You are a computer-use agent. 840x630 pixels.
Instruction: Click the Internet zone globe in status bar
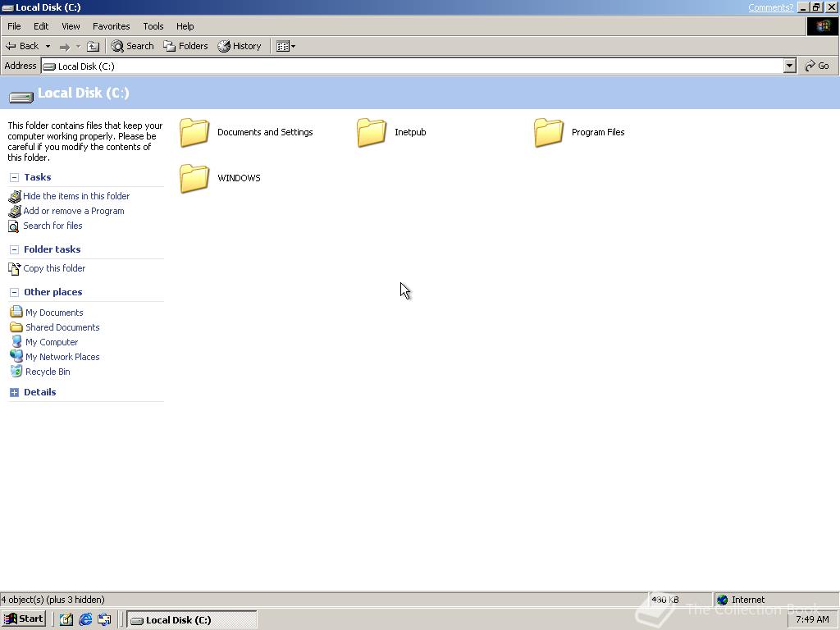pyautogui.click(x=722, y=600)
